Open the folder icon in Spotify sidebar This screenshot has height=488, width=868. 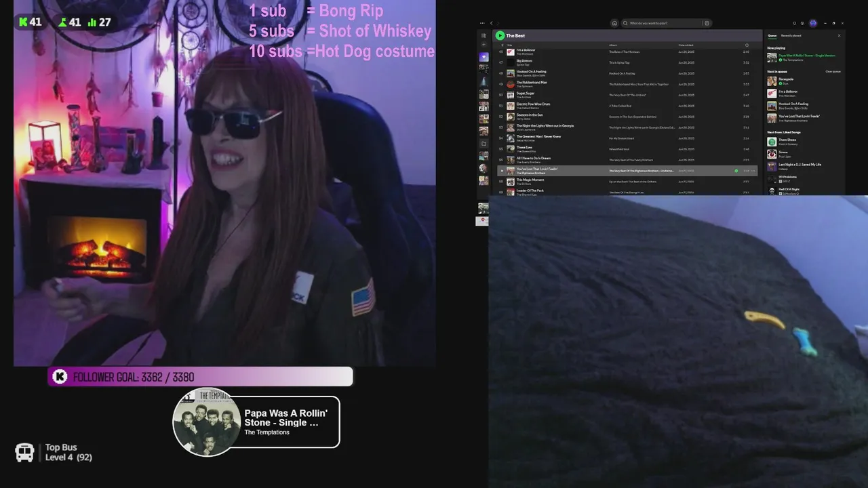pyautogui.click(x=484, y=144)
